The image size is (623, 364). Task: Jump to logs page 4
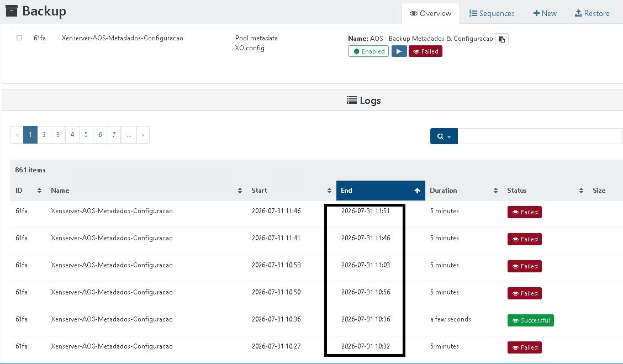click(x=72, y=135)
